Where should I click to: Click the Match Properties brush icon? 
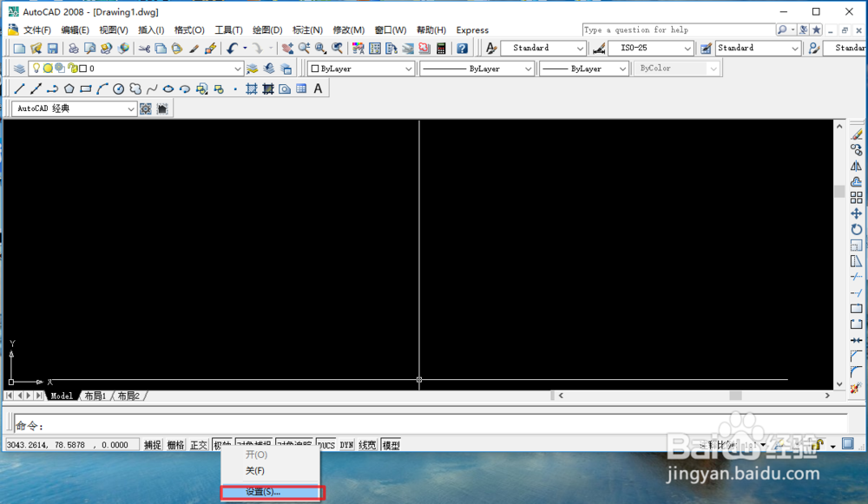coord(194,48)
